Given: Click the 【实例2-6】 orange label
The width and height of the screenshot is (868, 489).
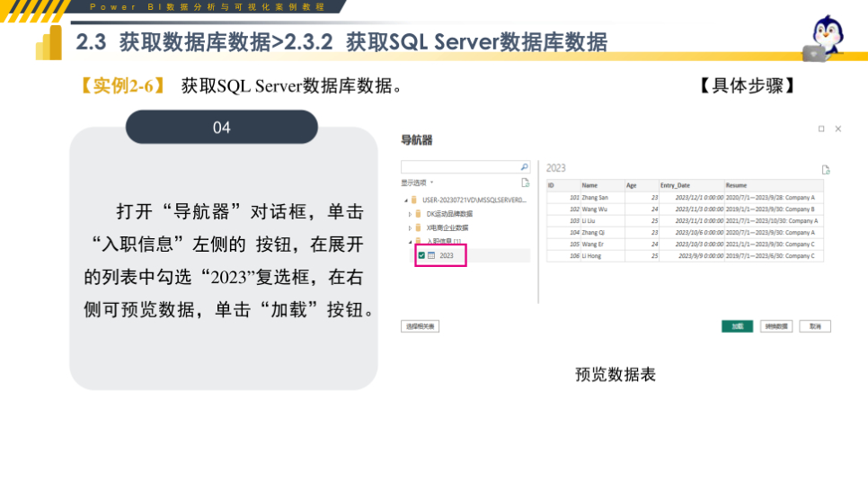Looking at the screenshot, I should pos(123,85).
